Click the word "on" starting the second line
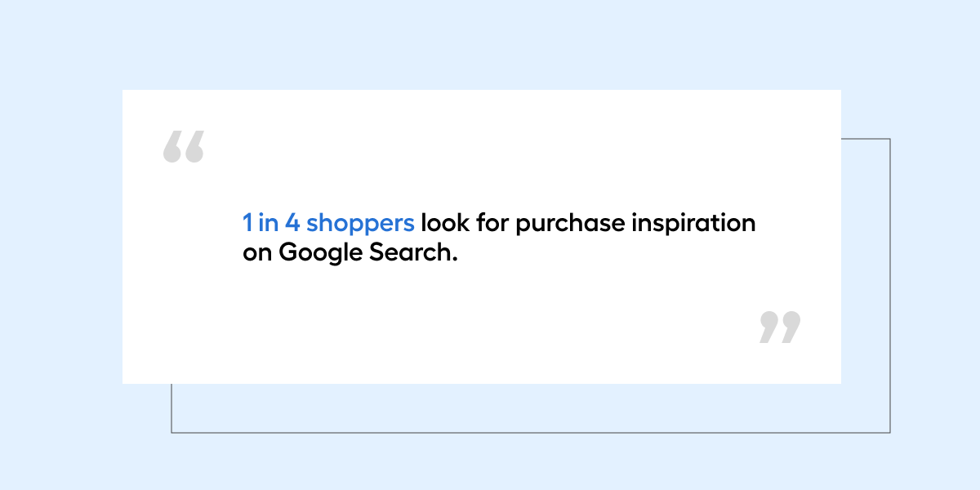 (256, 252)
